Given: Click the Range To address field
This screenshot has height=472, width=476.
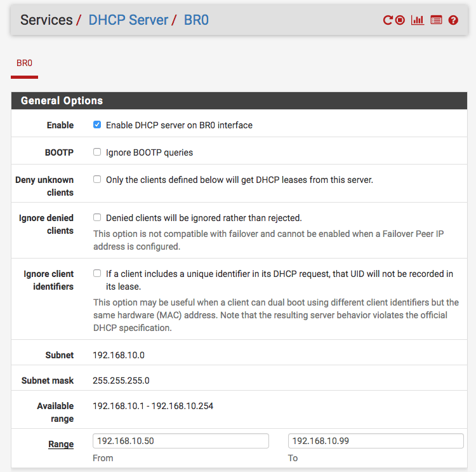Looking at the screenshot, I should (x=376, y=441).
